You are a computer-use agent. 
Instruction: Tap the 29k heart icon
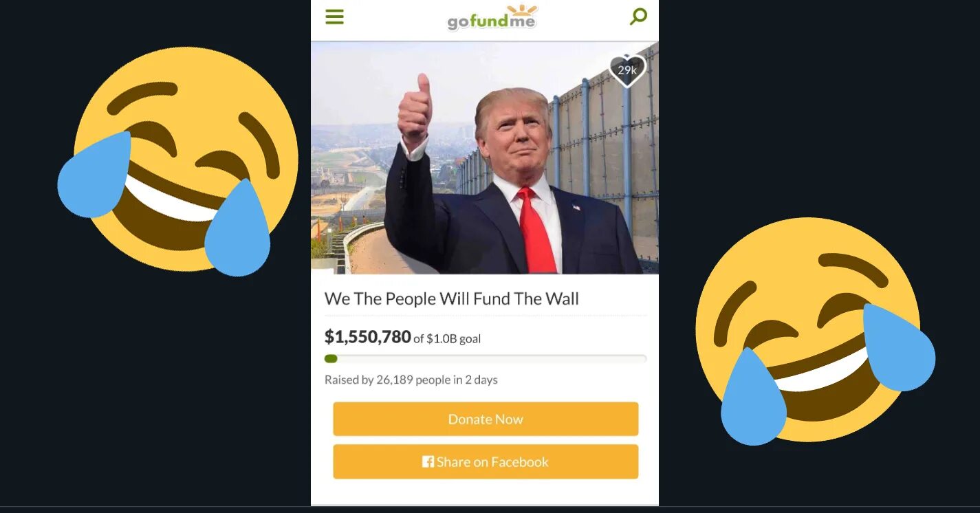pyautogui.click(x=627, y=70)
